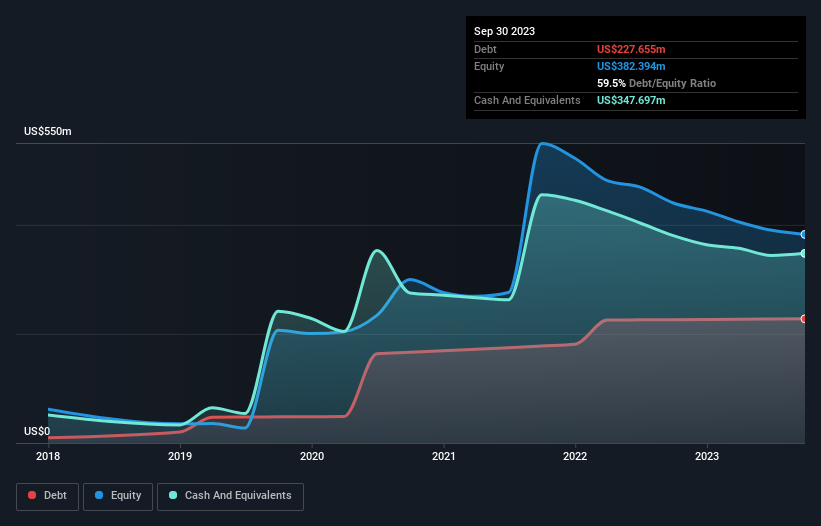Click the teal Cash endpoint marker
The image size is (821, 526).
pos(804,253)
